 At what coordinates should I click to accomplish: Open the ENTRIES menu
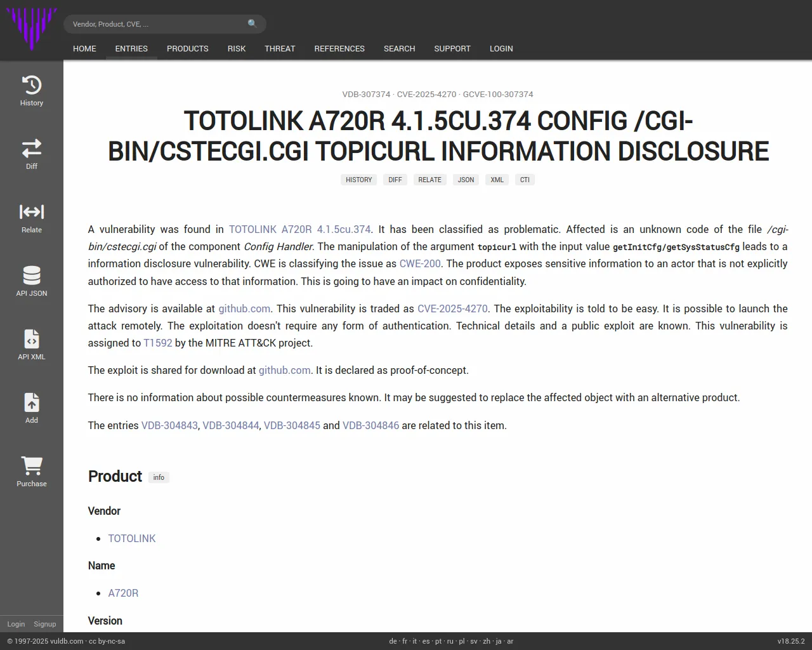[x=131, y=49]
